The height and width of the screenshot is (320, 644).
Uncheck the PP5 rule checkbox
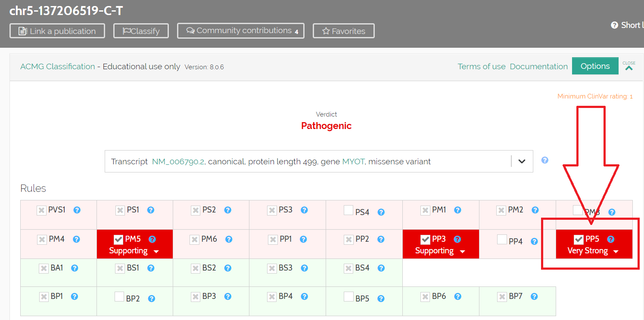(578, 239)
